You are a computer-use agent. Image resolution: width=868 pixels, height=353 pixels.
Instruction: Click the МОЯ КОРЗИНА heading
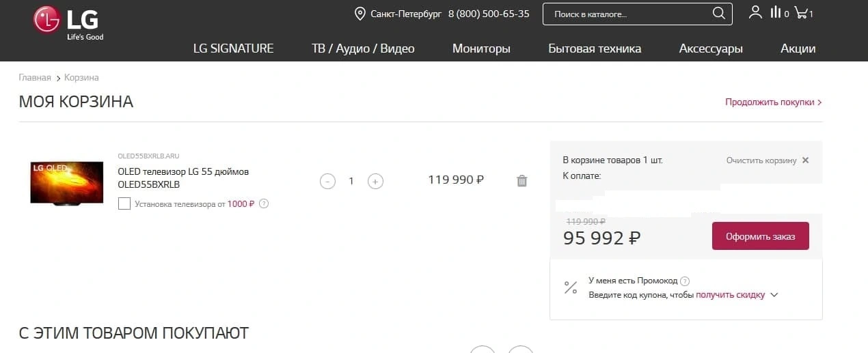pos(76,102)
